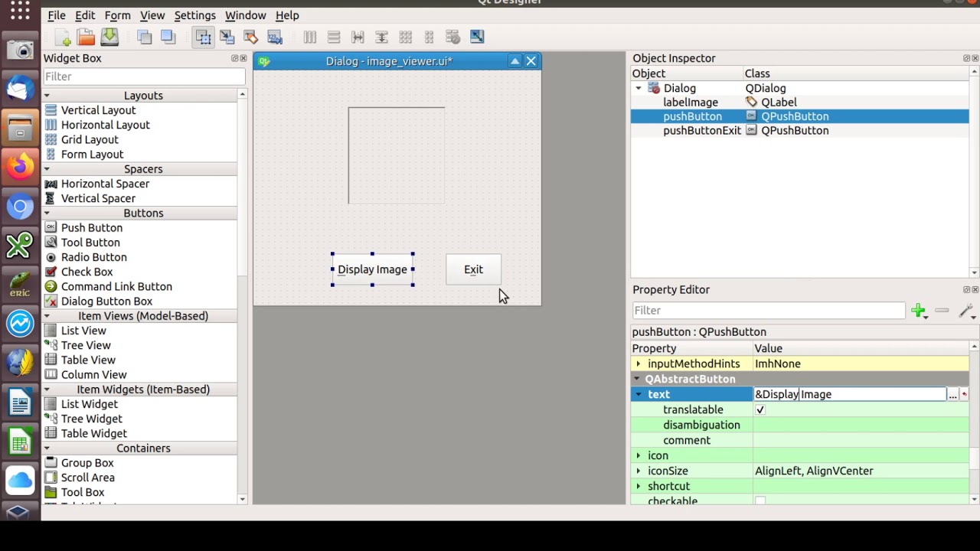Select the Edit Buddies mode icon
980x551 pixels.
tap(251, 37)
